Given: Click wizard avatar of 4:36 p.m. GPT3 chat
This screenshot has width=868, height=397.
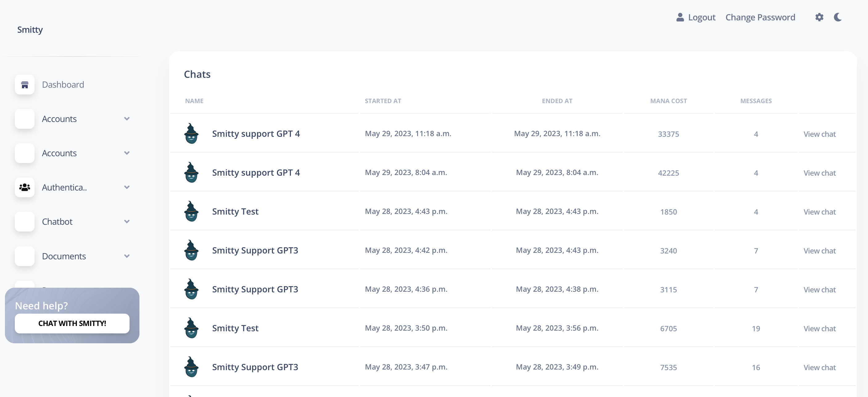Looking at the screenshot, I should point(191,289).
